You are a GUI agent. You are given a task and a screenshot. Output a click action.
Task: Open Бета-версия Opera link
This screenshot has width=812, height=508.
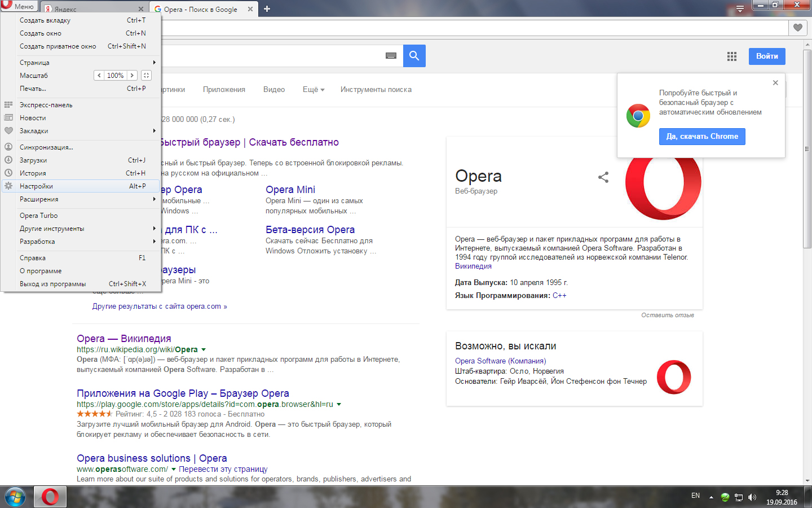coord(310,230)
